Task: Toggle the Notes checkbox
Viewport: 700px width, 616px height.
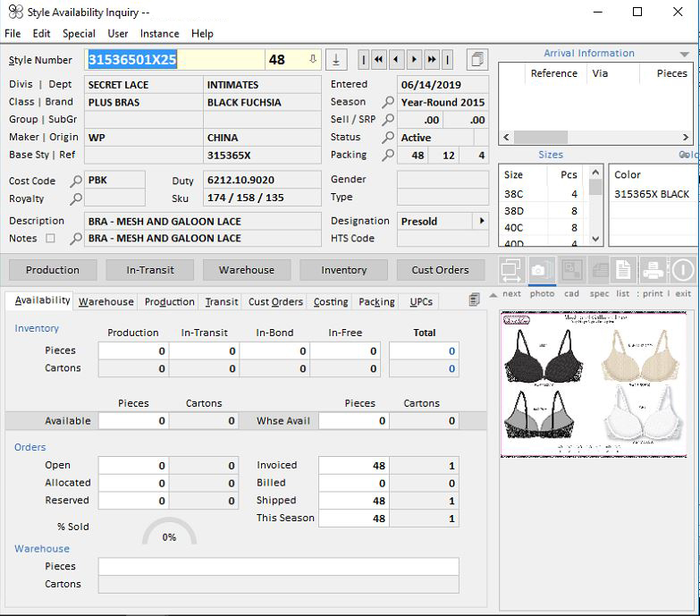Action: coord(50,239)
